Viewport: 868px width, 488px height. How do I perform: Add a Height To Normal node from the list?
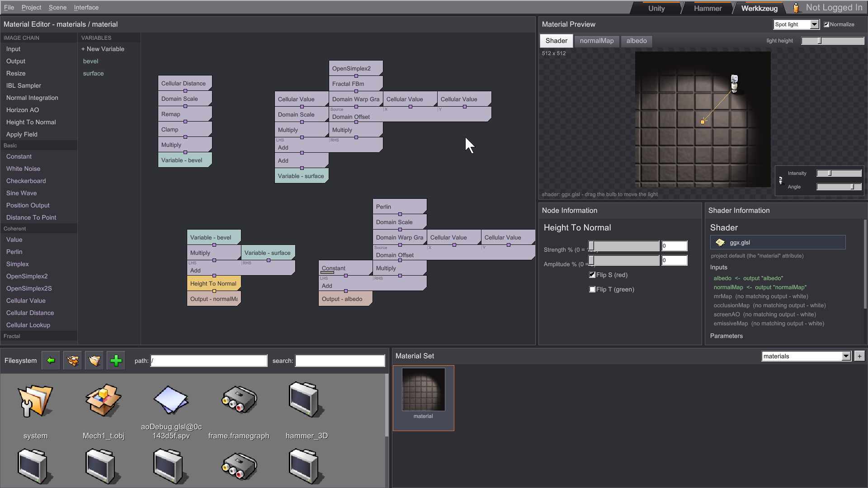pyautogui.click(x=31, y=122)
